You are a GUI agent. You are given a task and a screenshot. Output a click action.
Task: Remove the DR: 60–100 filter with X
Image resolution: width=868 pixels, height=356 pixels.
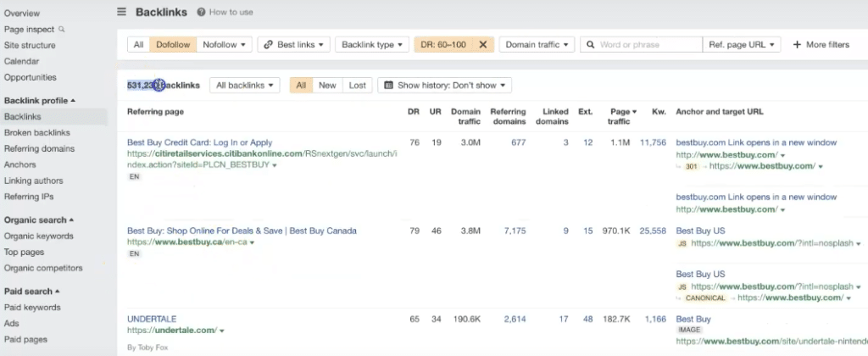482,45
